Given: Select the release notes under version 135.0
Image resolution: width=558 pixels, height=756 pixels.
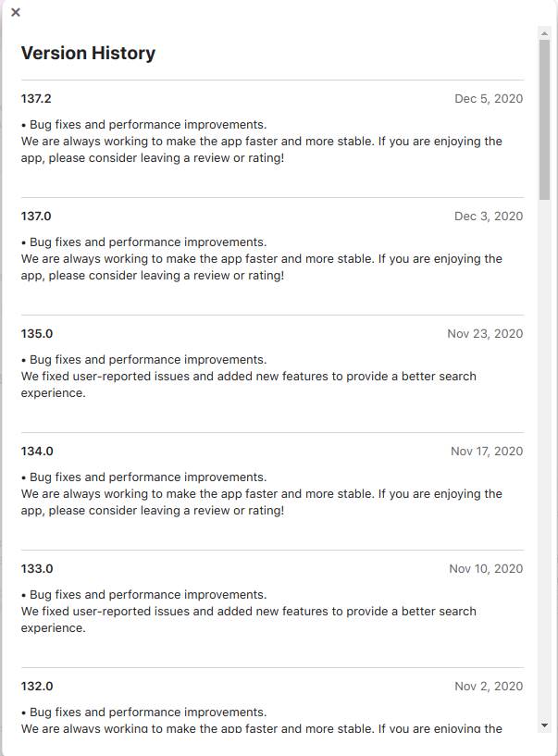Looking at the screenshot, I should tap(250, 376).
